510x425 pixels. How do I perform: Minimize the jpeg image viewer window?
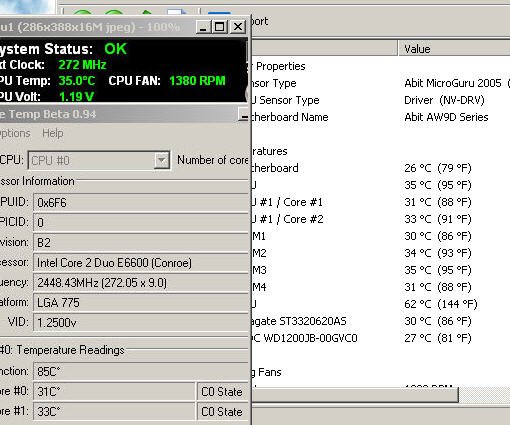pyautogui.click(x=203, y=27)
